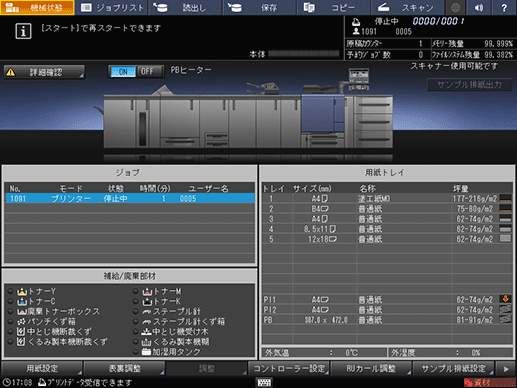Screen dimensions: 517x388
Task: Turn PB heater ON
Action: tap(123, 71)
